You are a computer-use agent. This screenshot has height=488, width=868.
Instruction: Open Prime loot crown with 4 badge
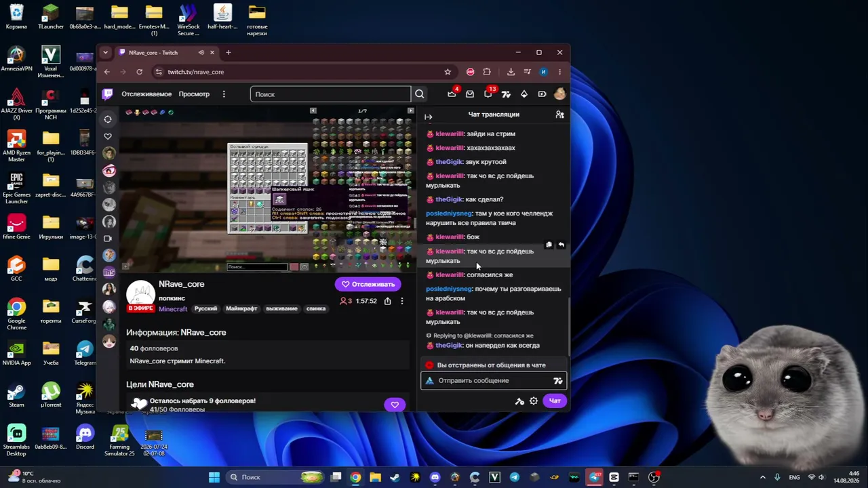tap(452, 94)
